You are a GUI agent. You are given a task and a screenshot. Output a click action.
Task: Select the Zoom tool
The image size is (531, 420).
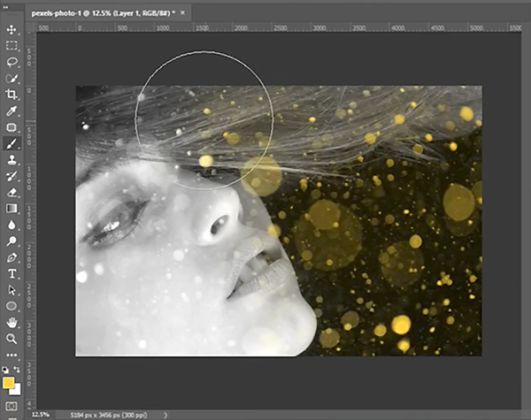[12, 339]
